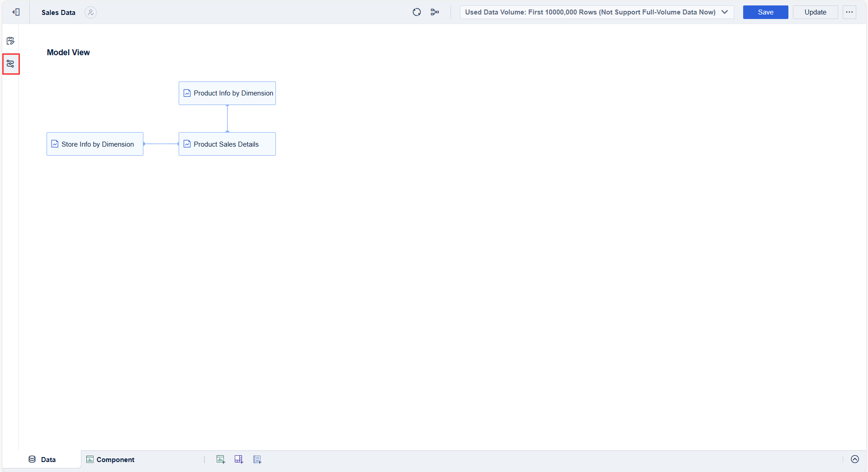The width and height of the screenshot is (868, 472).
Task: Click the link line joining Store Info and Product Sales
Action: (161, 144)
